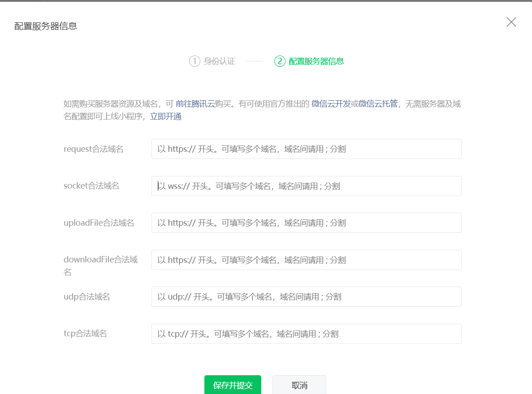This screenshot has width=532, height=394.
Task: Click the request合法域名 input field
Action: pyautogui.click(x=306, y=149)
